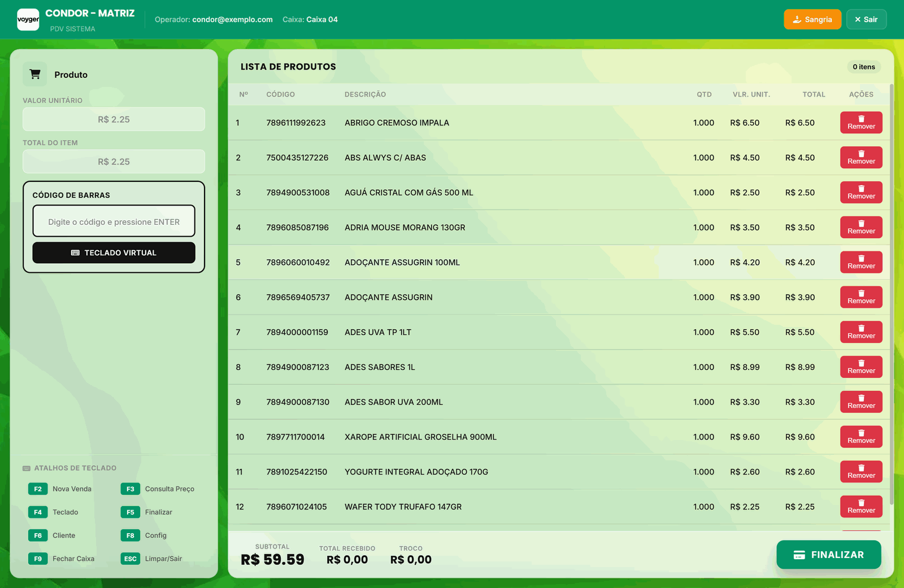The height and width of the screenshot is (588, 904).
Task: Remove AGUÁ CRISTAL COM GÁS 500 ML
Action: coord(861,193)
